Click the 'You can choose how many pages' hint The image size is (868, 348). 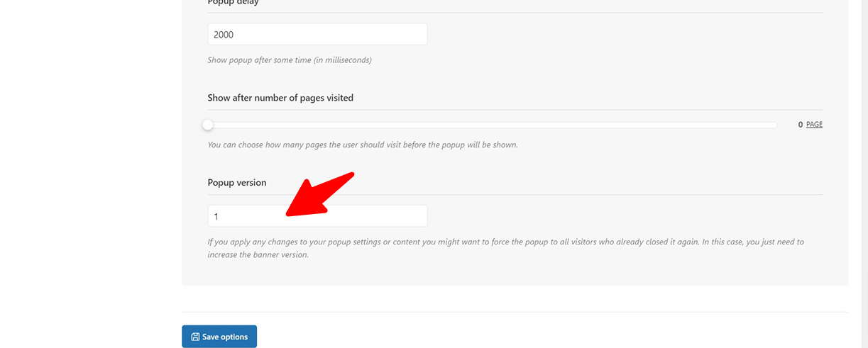tap(363, 145)
